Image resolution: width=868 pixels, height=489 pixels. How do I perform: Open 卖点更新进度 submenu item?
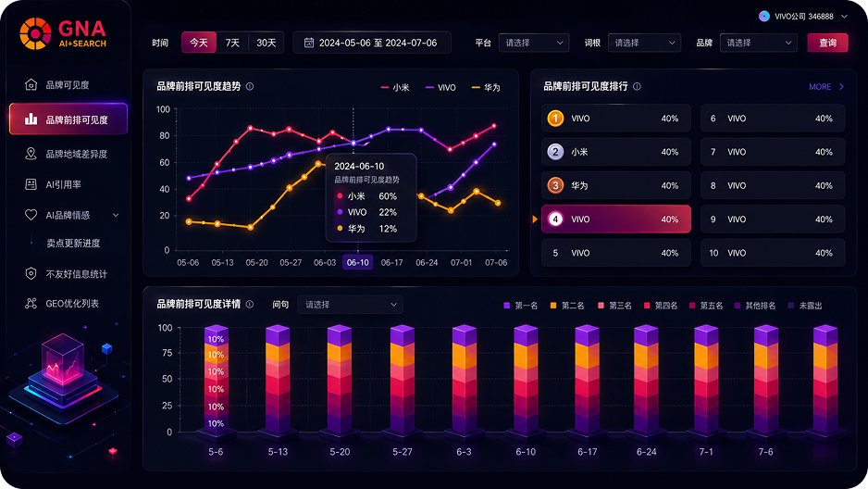[x=73, y=244]
